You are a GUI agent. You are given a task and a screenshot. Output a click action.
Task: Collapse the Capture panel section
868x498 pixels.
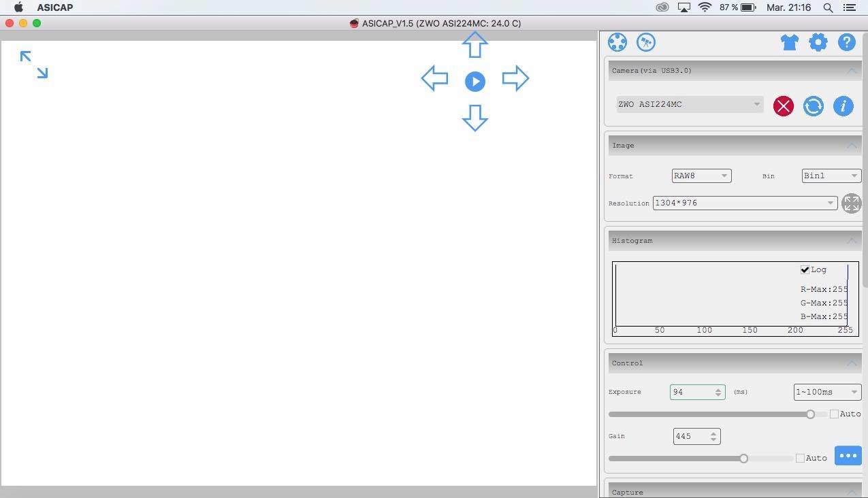click(x=852, y=492)
